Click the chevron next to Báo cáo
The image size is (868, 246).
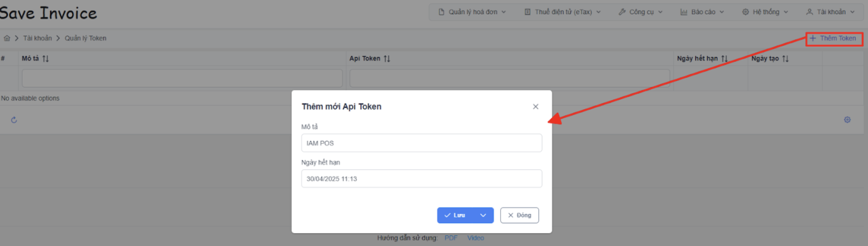pos(722,12)
